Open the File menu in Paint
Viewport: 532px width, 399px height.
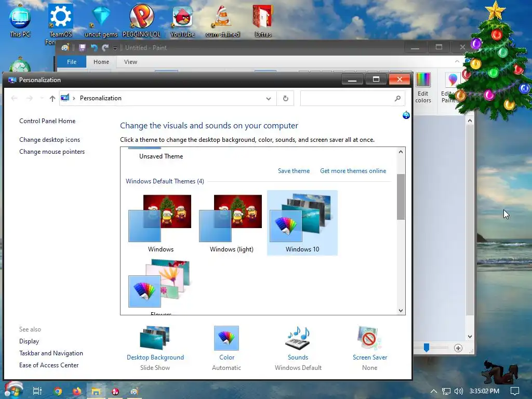click(x=72, y=62)
